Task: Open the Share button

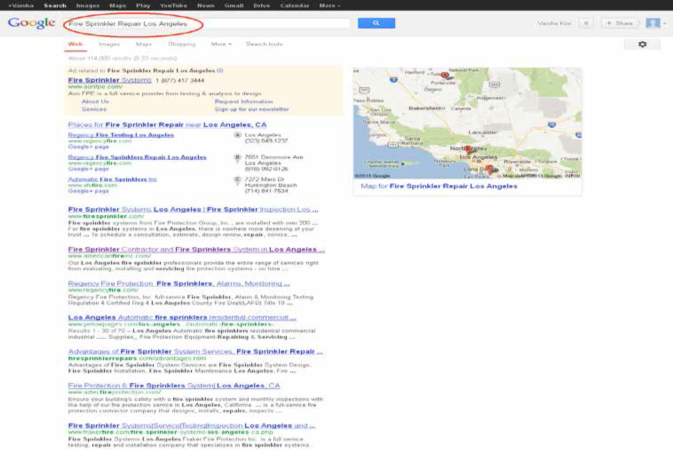Action: pos(620,23)
